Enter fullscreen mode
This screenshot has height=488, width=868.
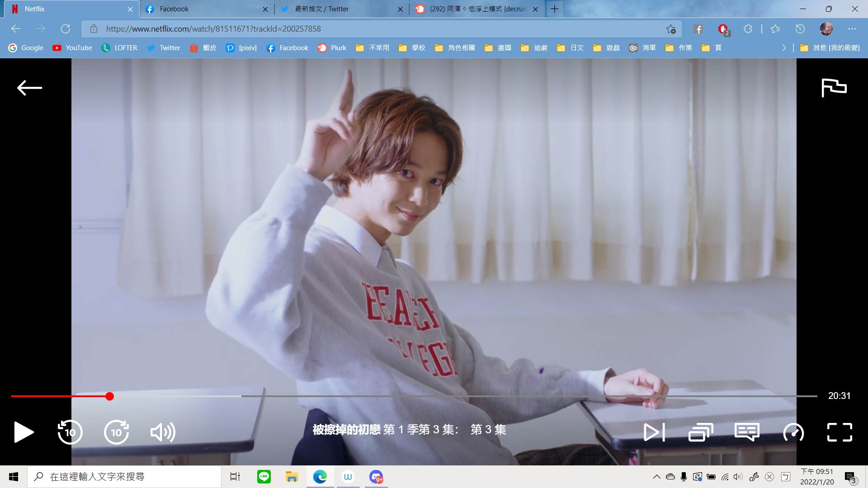pos(840,432)
